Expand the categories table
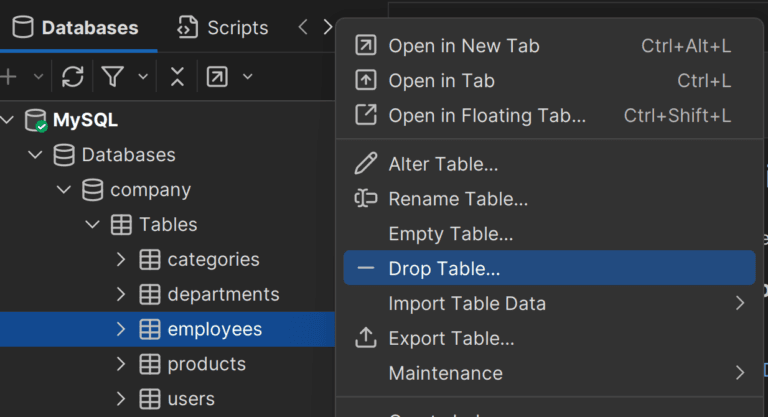 [x=121, y=259]
